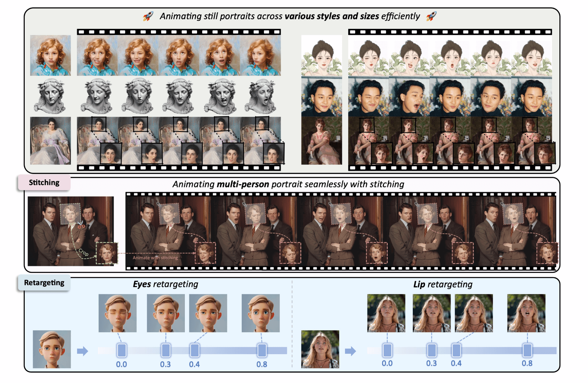The height and width of the screenshot is (383, 588).
Task: Open the cartoon boy result linked to Eyes 0.8
Action: click(261, 313)
